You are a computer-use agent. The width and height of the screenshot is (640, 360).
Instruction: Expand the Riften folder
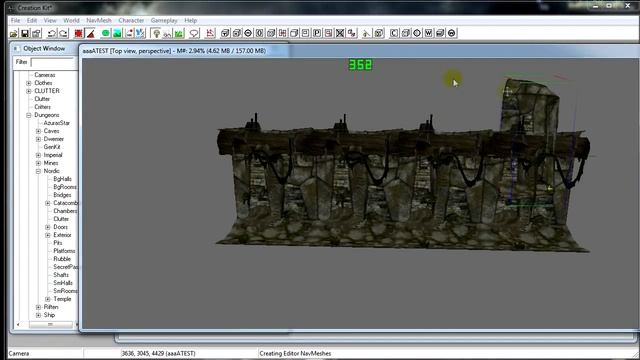point(38,307)
